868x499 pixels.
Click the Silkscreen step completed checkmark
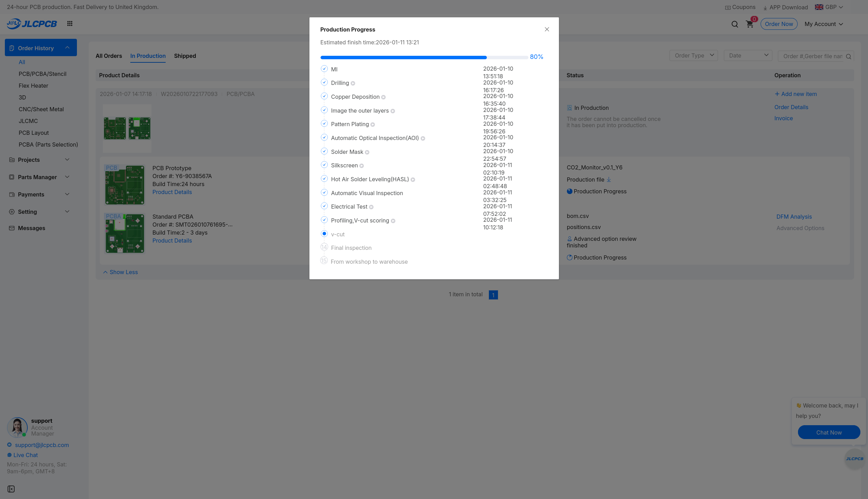tap(324, 165)
